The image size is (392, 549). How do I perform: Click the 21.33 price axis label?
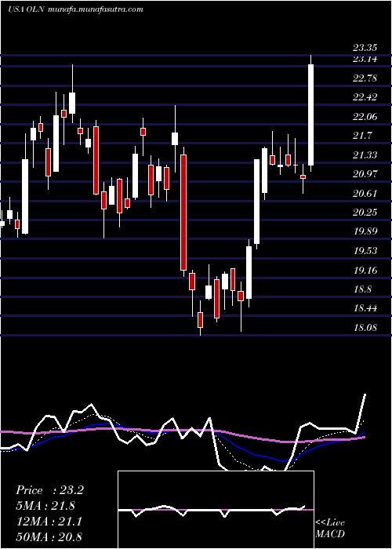point(365,155)
